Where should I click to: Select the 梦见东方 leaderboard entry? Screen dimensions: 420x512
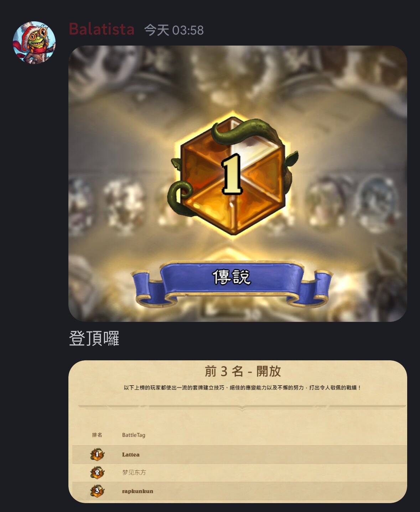pos(239,472)
